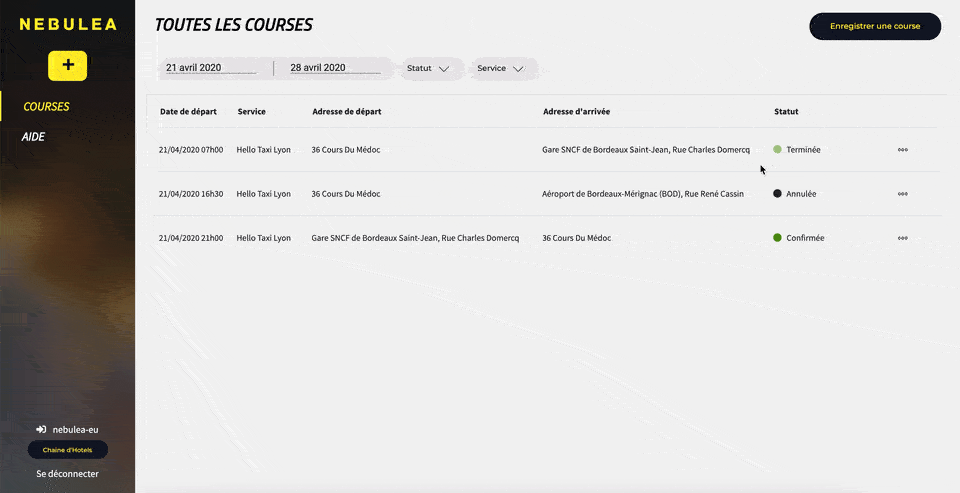Click 36 Cours Du Médoc departure in 07h00 row

(346, 149)
